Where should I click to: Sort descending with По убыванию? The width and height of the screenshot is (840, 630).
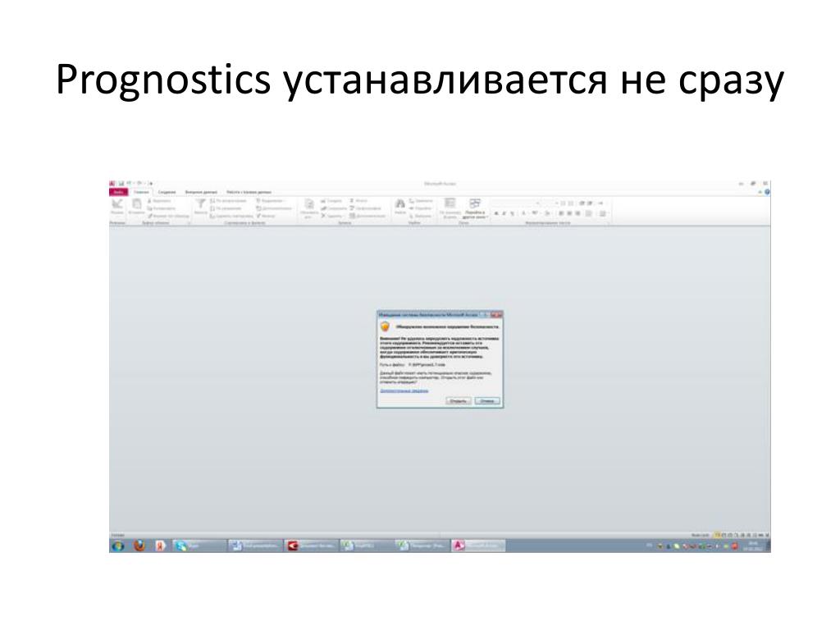pyautogui.click(x=226, y=208)
